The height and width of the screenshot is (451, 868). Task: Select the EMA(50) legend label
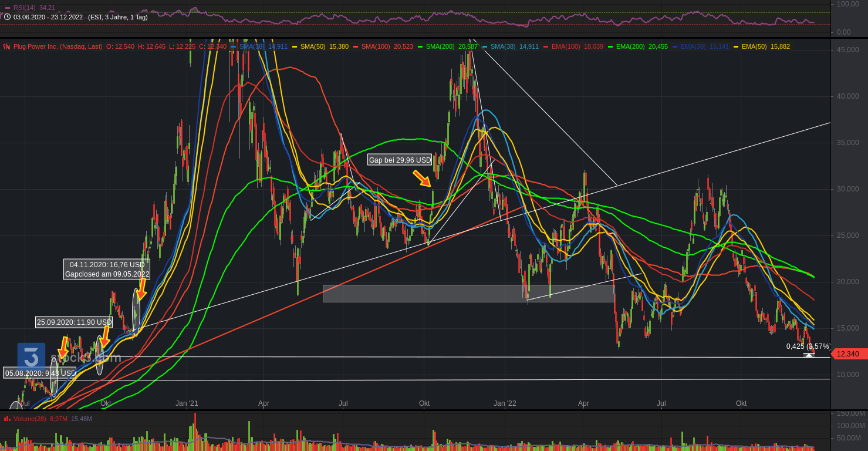tap(754, 46)
